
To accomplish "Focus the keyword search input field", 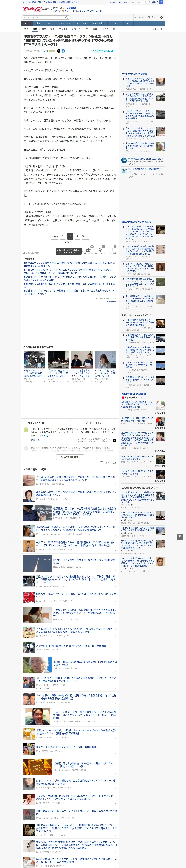I will (x=44, y=17).
